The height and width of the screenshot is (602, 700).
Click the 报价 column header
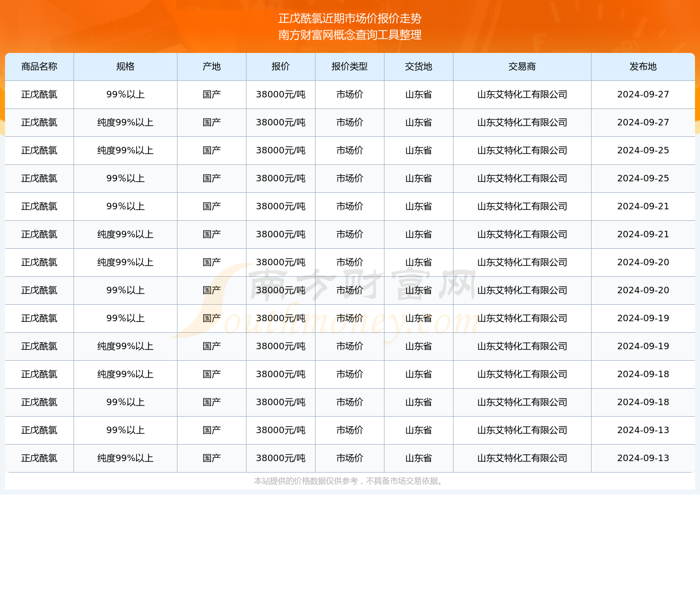click(281, 66)
